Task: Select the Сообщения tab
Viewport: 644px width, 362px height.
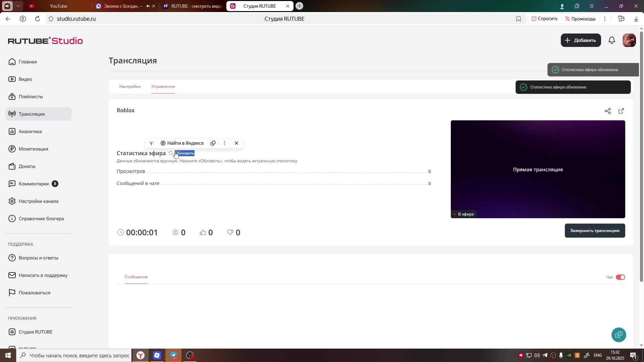Action: (x=136, y=277)
